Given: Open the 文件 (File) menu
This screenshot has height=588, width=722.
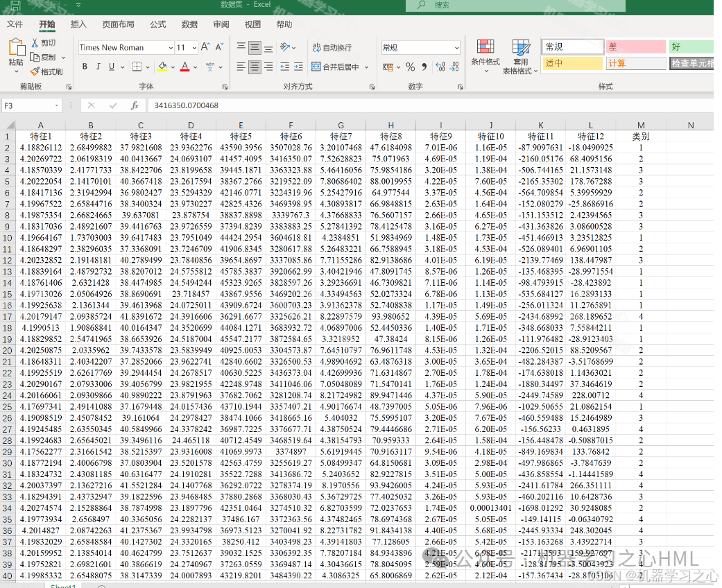Looking at the screenshot, I should pos(15,24).
